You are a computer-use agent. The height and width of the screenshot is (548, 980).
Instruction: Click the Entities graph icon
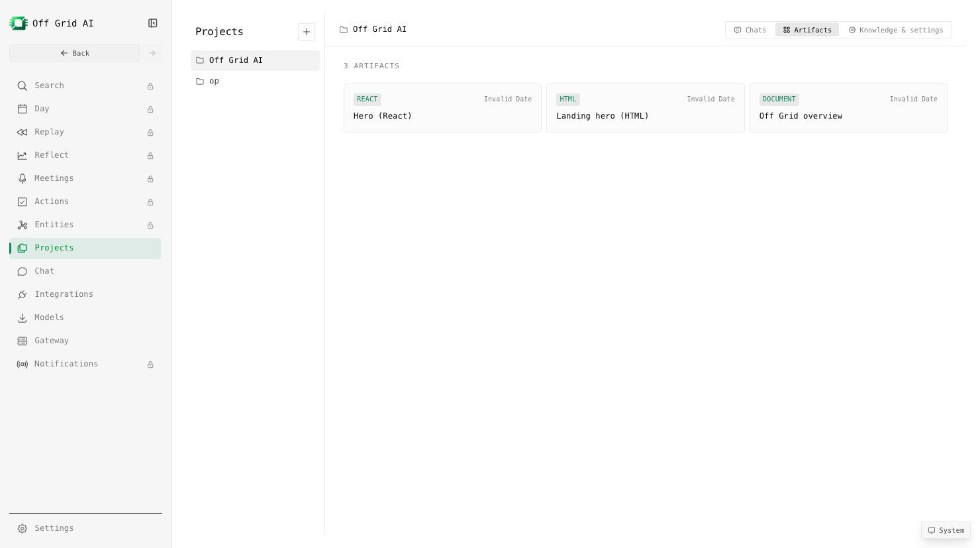(x=23, y=225)
